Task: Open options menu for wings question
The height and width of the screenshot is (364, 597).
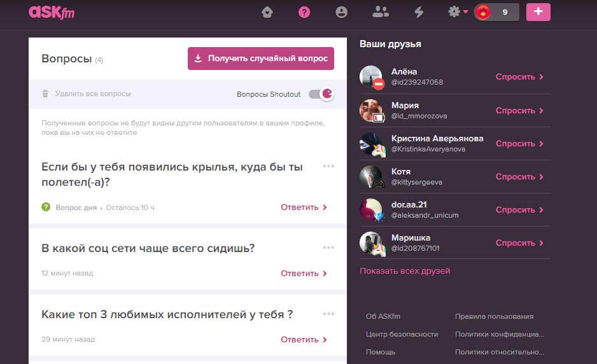Action: click(x=328, y=167)
